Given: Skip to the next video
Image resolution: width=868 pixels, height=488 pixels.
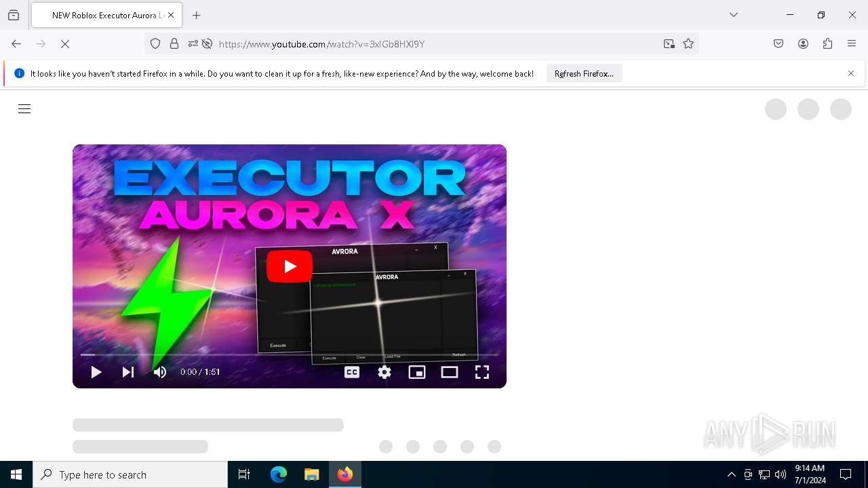Looking at the screenshot, I should coord(128,372).
